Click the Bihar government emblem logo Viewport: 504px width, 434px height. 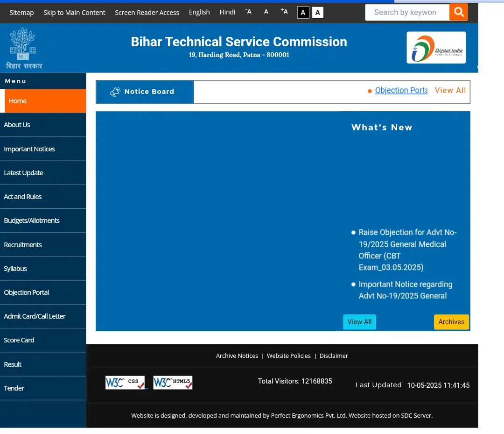click(23, 48)
